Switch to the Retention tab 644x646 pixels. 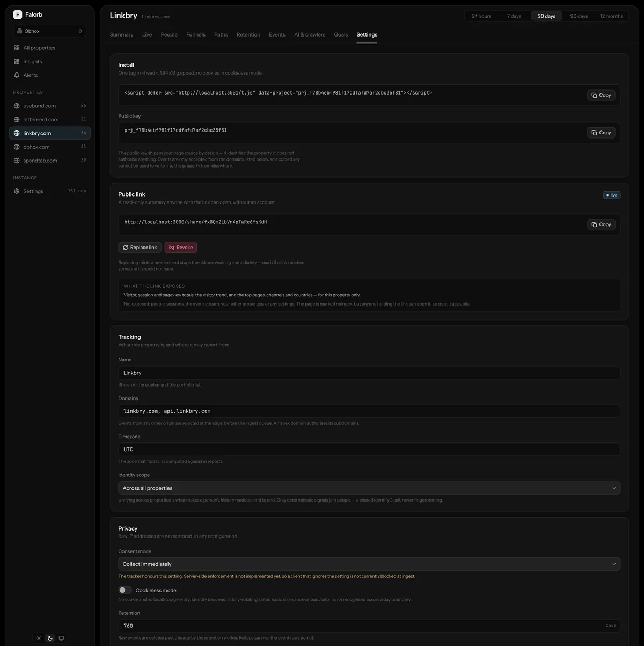tap(248, 34)
